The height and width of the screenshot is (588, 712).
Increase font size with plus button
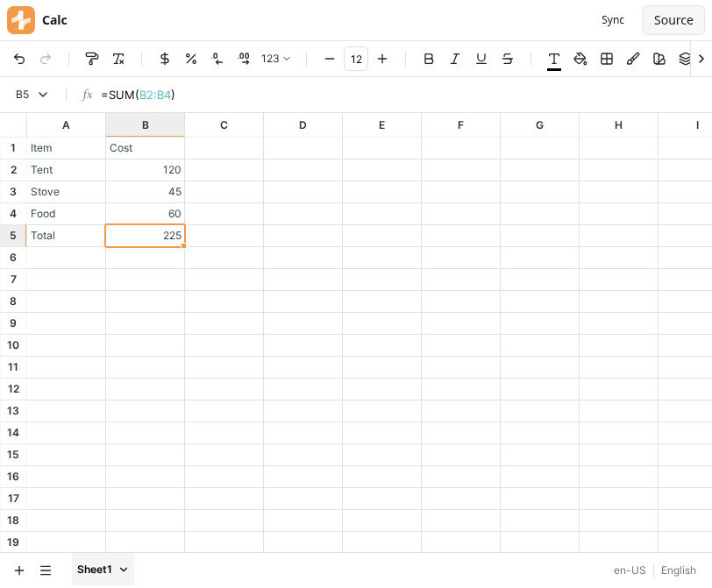[x=382, y=59]
